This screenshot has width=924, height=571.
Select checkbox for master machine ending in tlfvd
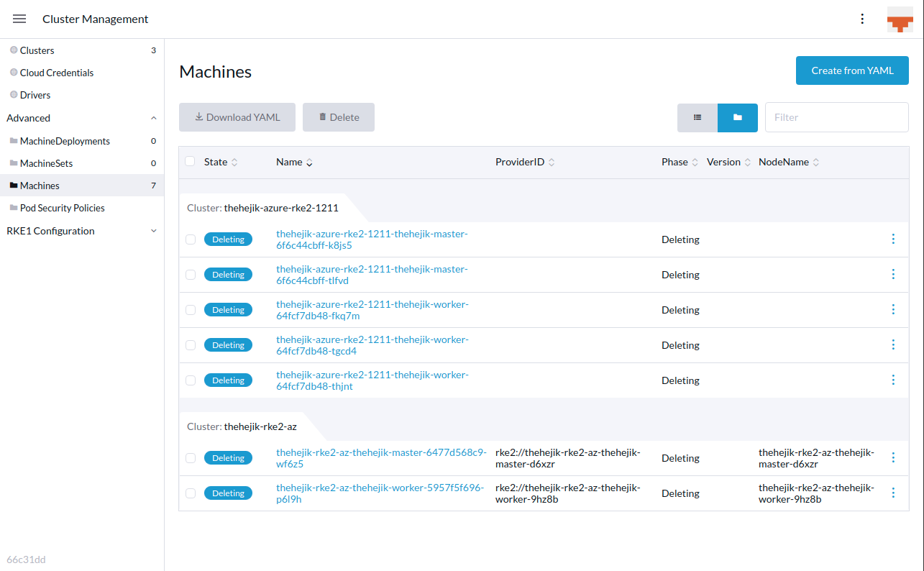pos(190,274)
